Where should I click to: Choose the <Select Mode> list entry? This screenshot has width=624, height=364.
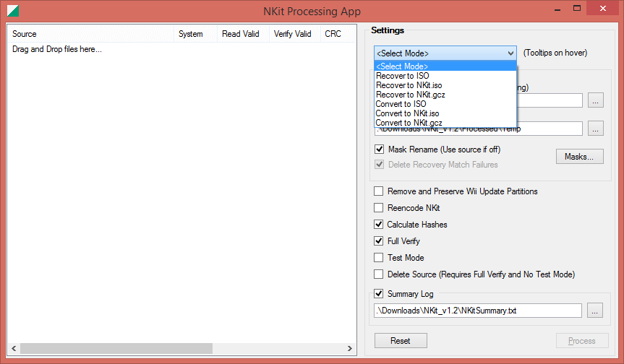[445, 66]
